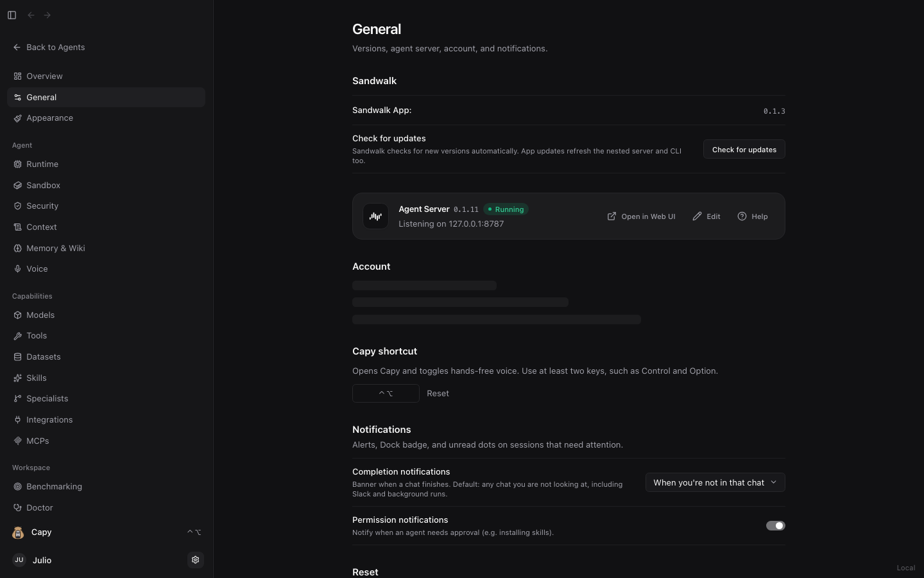Click the Skills sparkle icon

(x=17, y=378)
